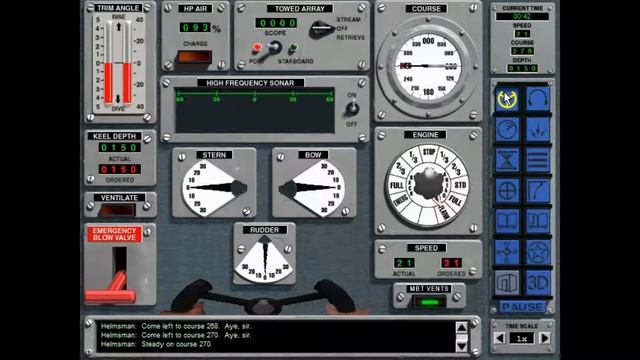Viewport: 640px width, 360px height.
Task: Set engine to back EMERG
Action: coord(401,201)
